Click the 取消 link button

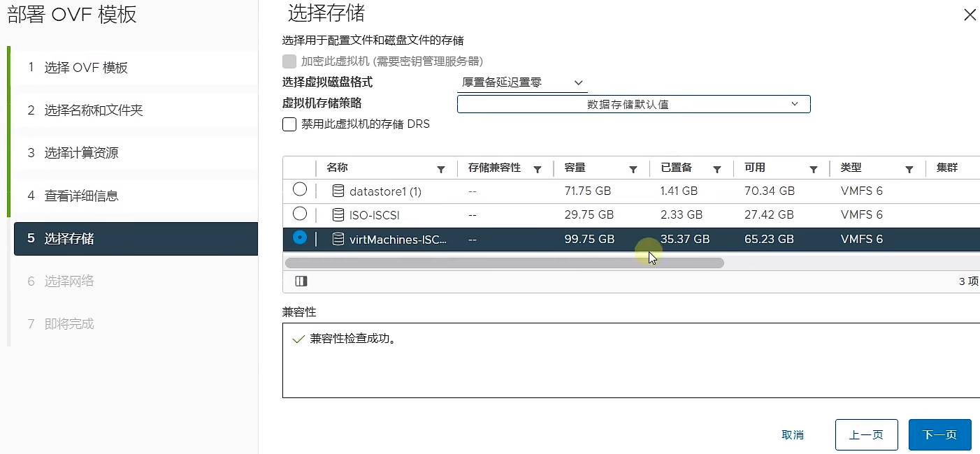[793, 434]
